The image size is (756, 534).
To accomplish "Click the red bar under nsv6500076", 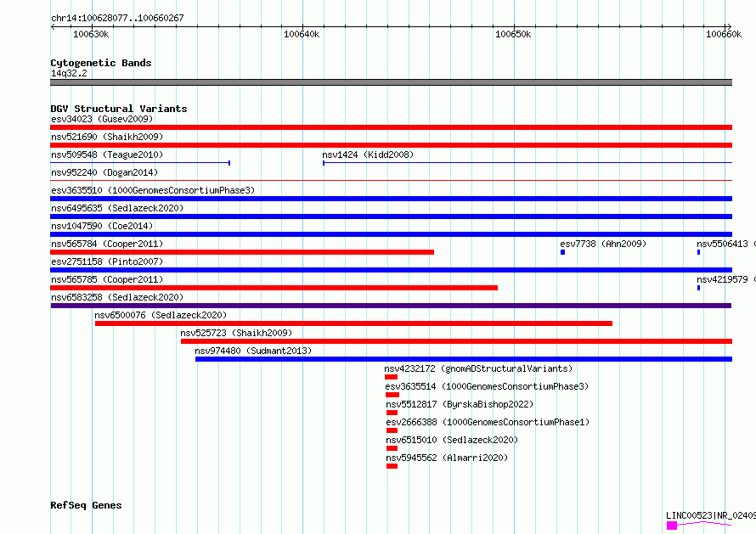I will tap(353, 323).
